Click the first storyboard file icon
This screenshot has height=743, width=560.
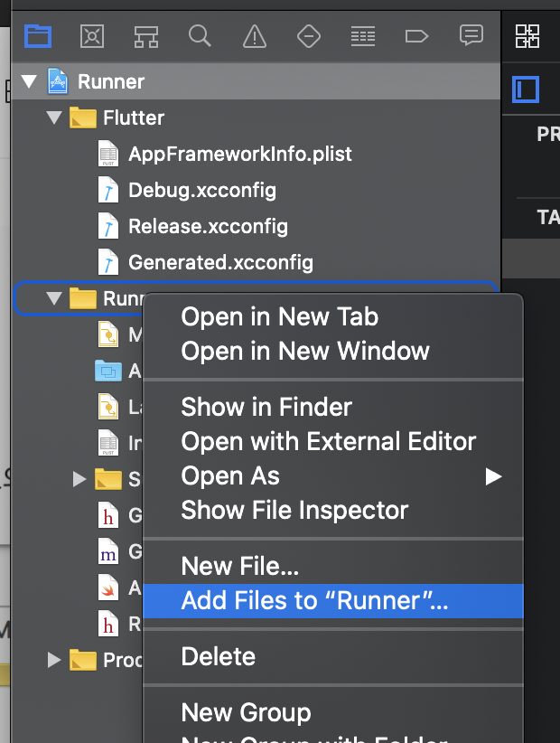click(108, 334)
